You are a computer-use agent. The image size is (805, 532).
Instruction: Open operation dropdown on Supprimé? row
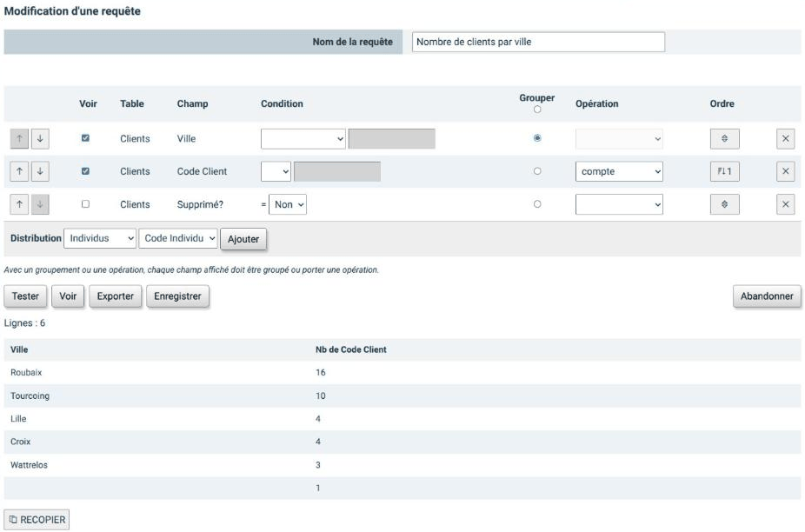click(x=619, y=204)
